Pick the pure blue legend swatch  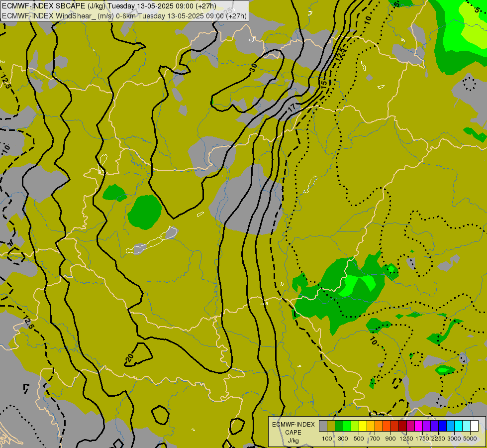tap(442, 426)
